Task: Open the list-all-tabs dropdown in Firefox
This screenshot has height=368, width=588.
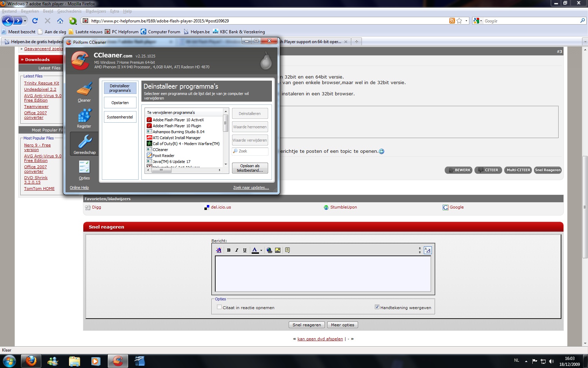Action: click(585, 42)
